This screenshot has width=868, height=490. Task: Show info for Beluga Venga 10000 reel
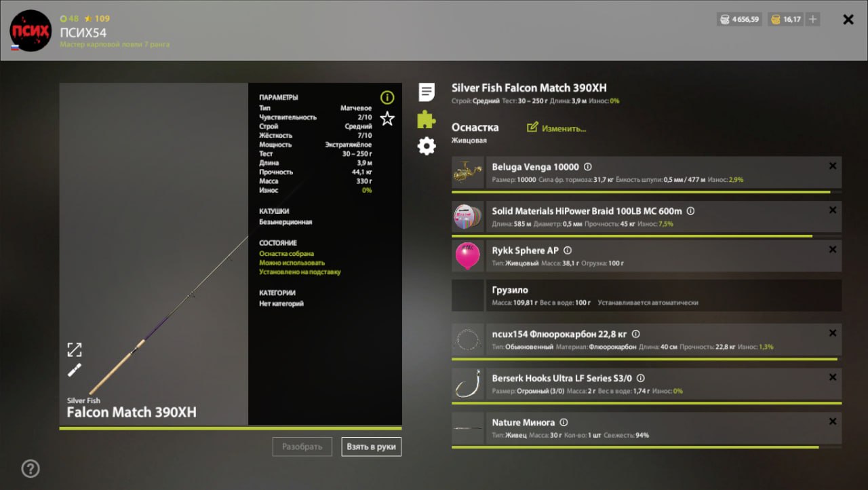click(x=588, y=167)
